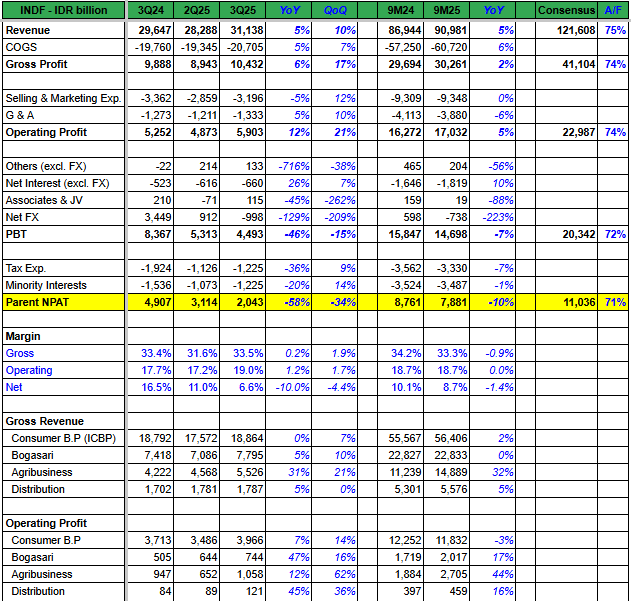Select Operating margin 3Q25 value 19.0%
Image resolution: width=631 pixels, height=601 pixels.
point(248,370)
